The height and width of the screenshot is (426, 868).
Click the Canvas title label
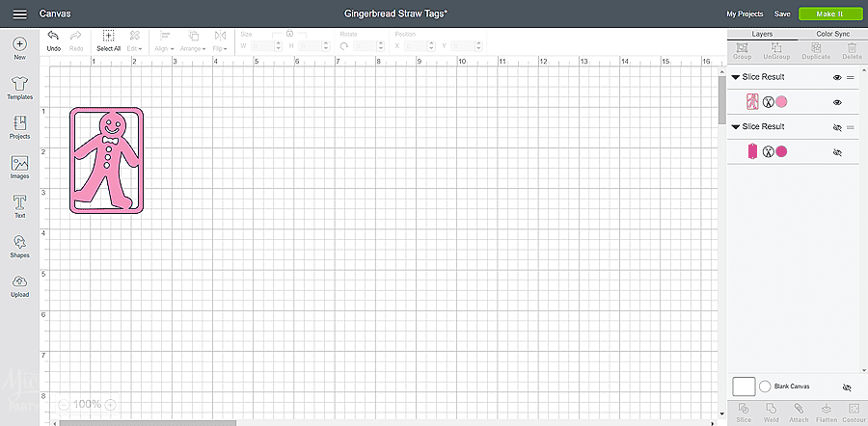click(55, 13)
